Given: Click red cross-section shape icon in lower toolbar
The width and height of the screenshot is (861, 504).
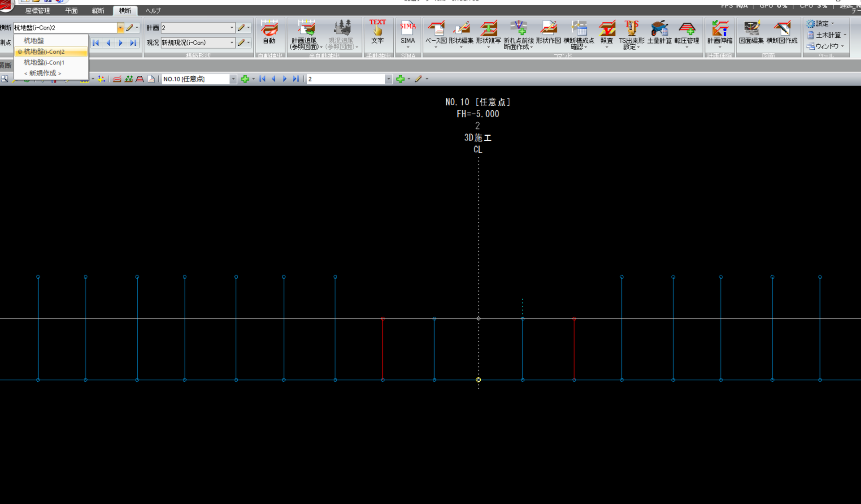Looking at the screenshot, I should tap(117, 79).
